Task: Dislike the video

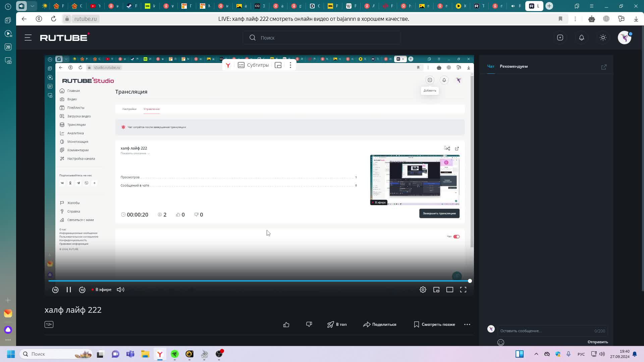Action: [309, 324]
